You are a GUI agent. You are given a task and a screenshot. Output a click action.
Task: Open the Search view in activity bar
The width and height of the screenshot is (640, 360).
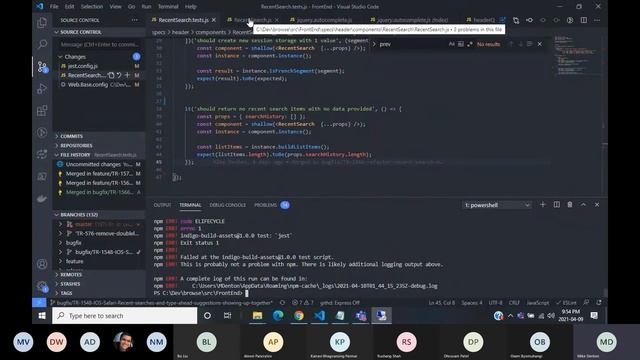pos(42,44)
